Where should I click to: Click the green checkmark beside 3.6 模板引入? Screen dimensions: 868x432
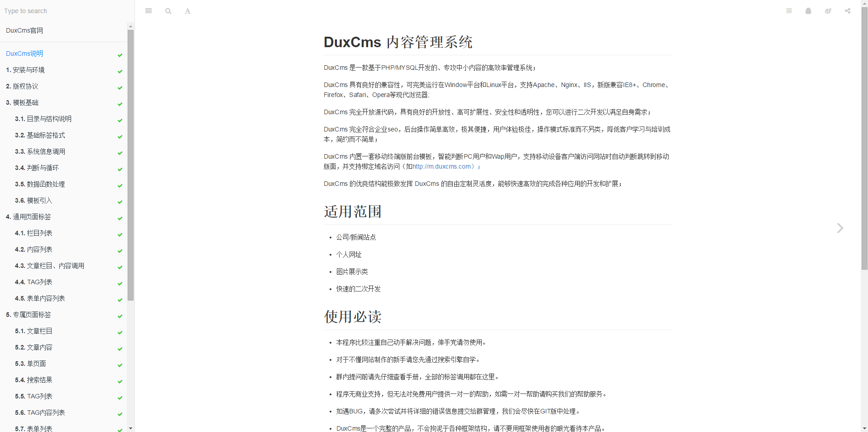120,202
